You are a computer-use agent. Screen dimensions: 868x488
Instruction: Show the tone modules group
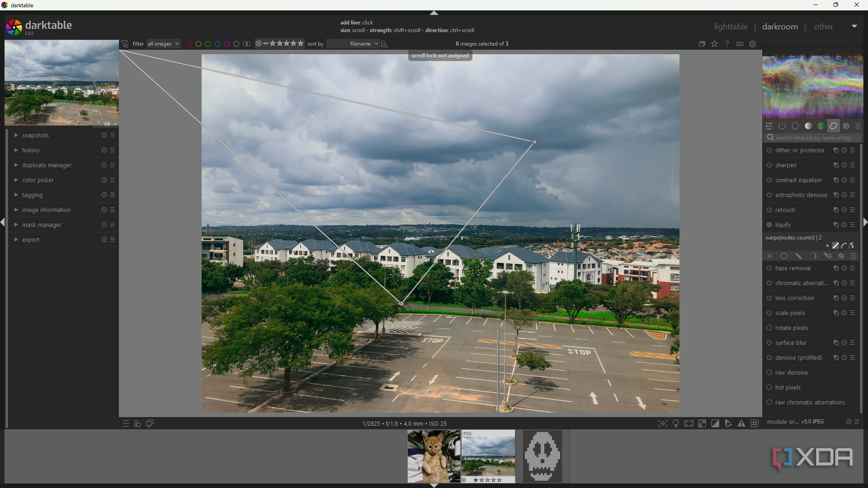pyautogui.click(x=808, y=126)
